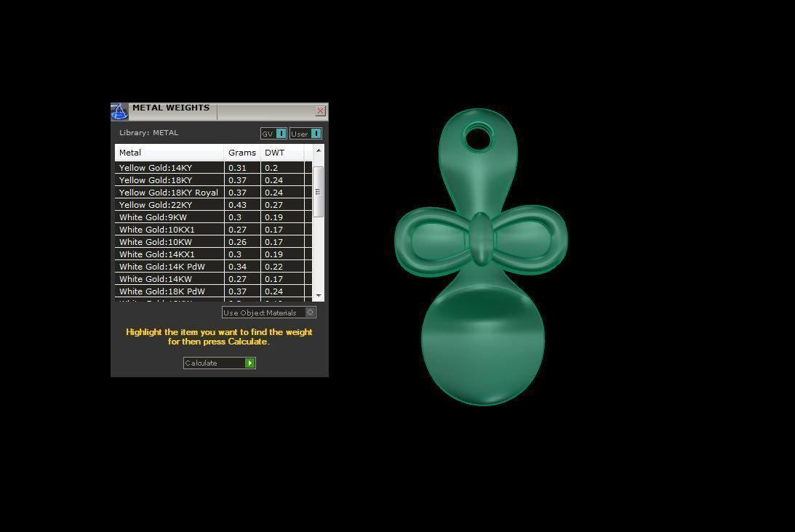Click the 0.27 DWT value for 22KY
Screen dimensions: 795x532
273,205
